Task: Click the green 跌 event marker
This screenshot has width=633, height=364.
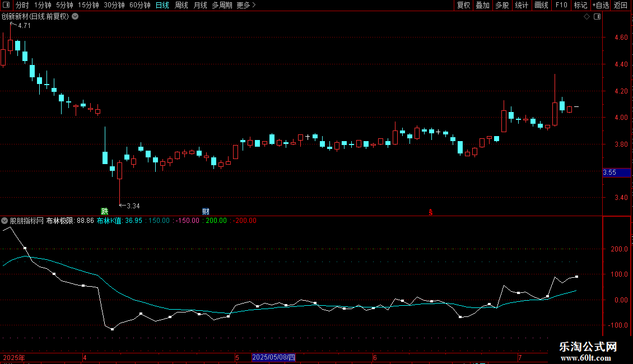Action: pos(105,212)
